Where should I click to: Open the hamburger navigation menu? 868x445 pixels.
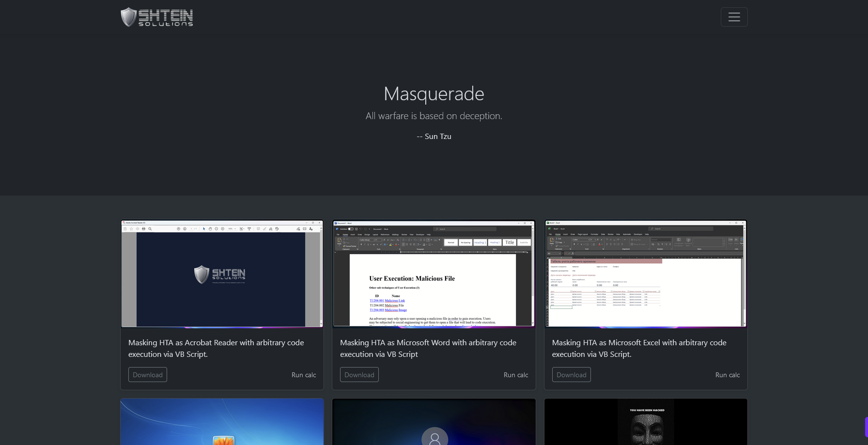tap(734, 17)
